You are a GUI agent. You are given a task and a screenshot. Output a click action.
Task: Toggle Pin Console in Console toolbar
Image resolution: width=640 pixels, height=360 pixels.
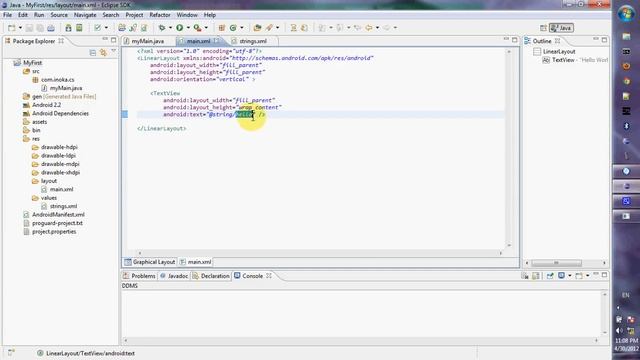click(550, 276)
